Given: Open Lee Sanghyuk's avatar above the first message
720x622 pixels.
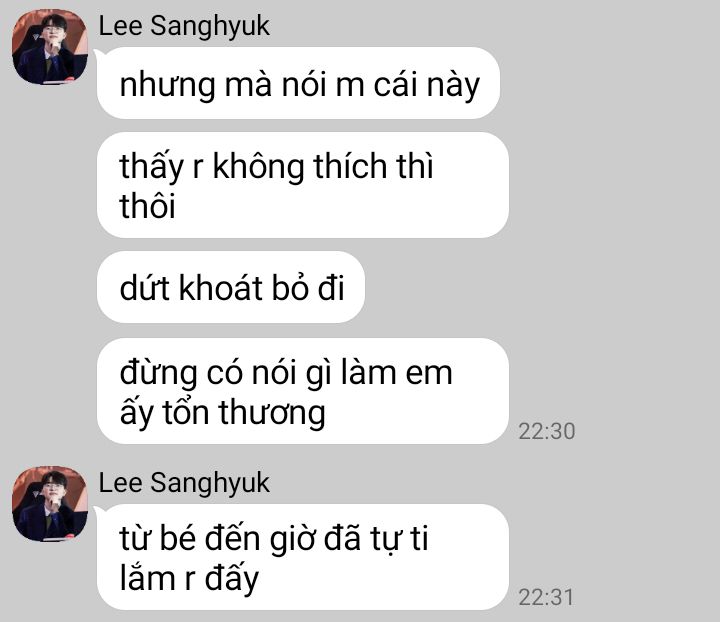Looking at the screenshot, I should click(50, 47).
